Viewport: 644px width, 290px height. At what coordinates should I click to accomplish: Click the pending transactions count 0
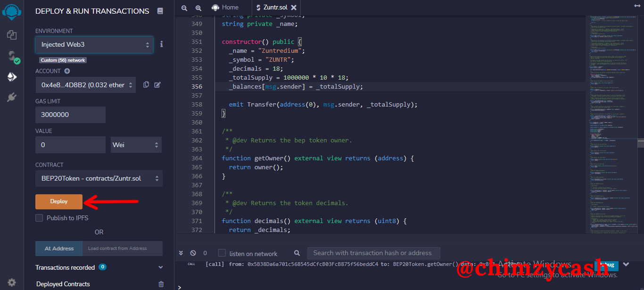[205, 253]
